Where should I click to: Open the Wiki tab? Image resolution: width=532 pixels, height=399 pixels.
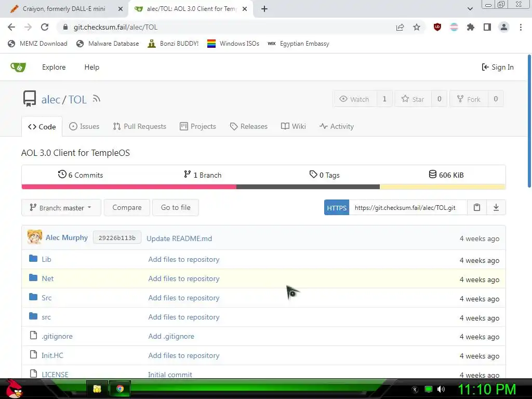point(294,127)
